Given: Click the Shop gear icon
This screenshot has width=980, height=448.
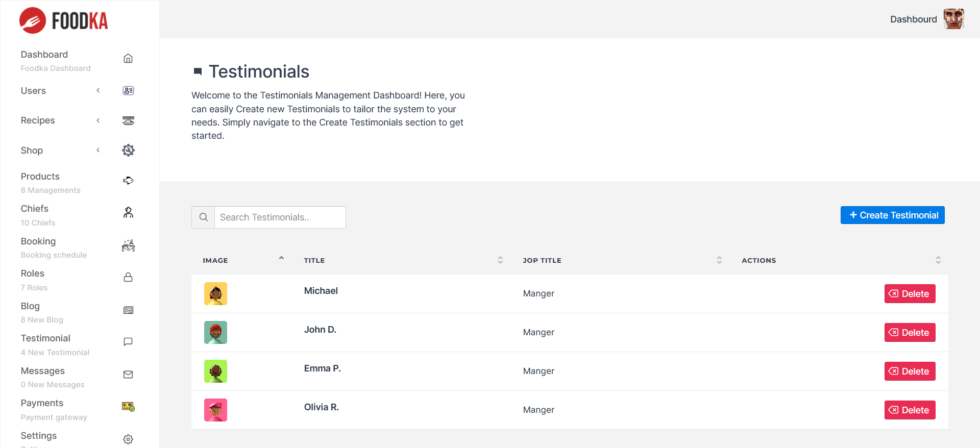Looking at the screenshot, I should tap(128, 150).
